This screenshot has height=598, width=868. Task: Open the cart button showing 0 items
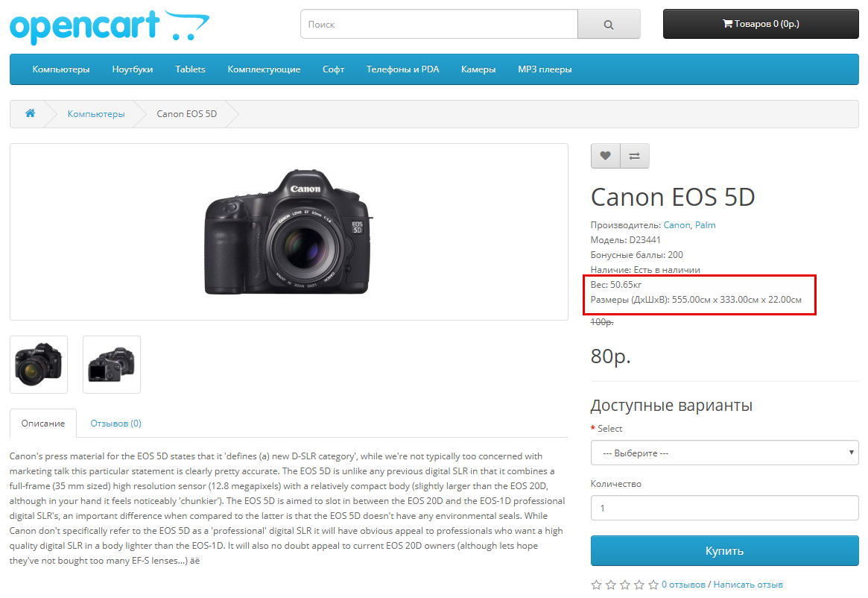tap(761, 24)
